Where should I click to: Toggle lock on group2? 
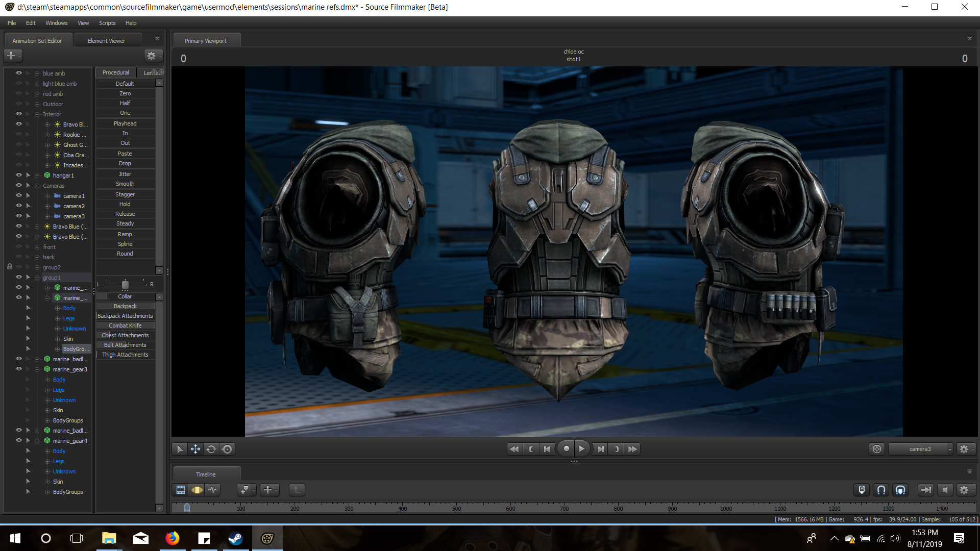click(9, 267)
